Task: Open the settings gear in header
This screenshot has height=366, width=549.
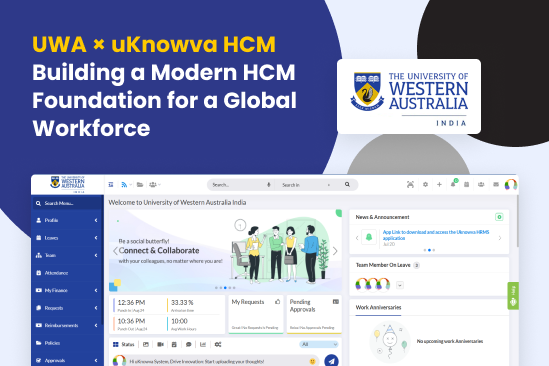Action: (x=425, y=184)
